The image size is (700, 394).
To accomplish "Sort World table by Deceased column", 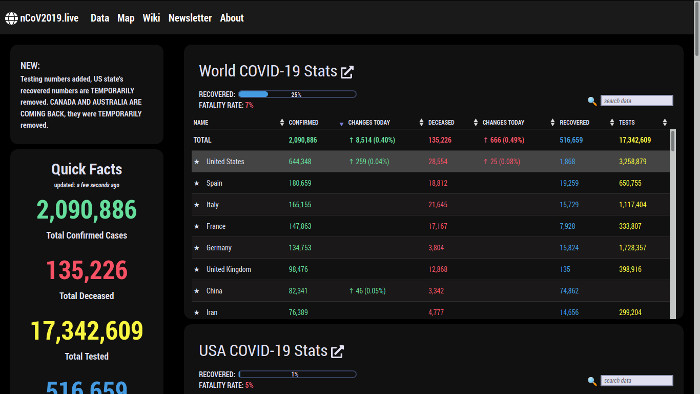I will point(475,123).
